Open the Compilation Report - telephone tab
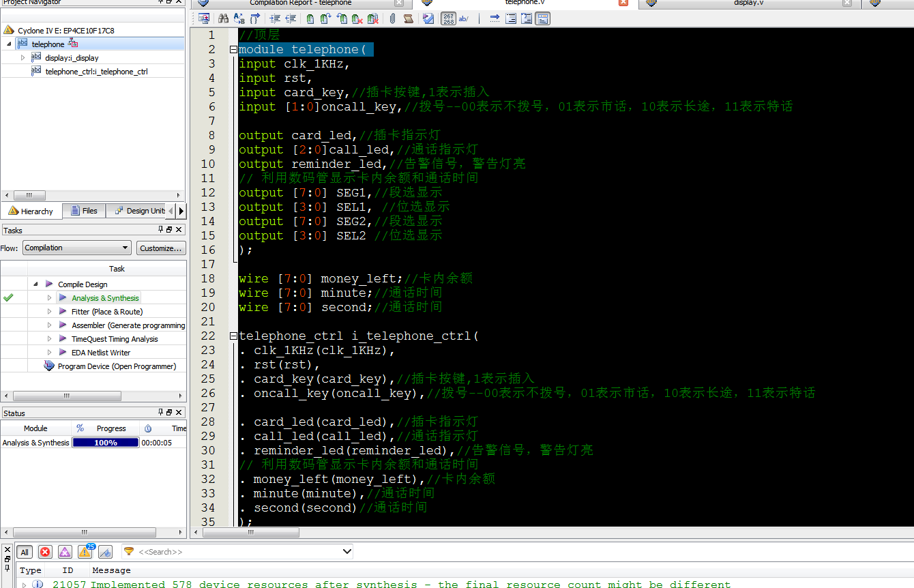 tap(301, 3)
